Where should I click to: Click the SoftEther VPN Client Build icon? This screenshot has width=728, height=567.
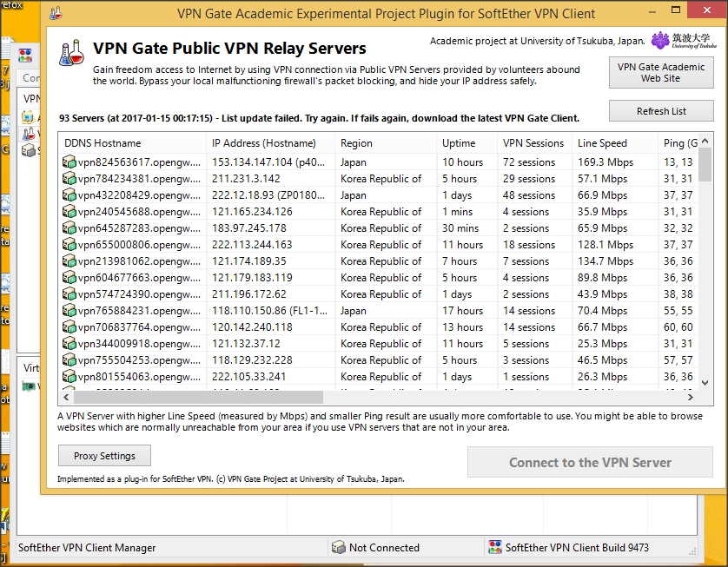tap(495, 548)
